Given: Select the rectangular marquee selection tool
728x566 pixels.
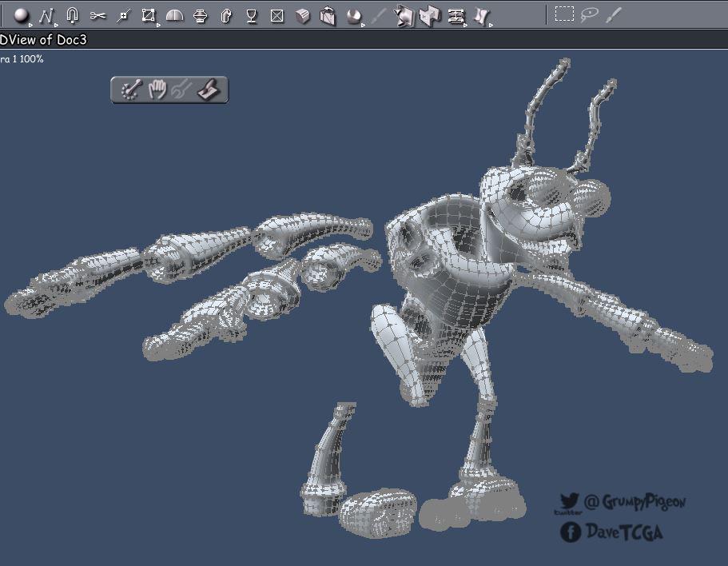Looking at the screenshot, I should pos(564,14).
